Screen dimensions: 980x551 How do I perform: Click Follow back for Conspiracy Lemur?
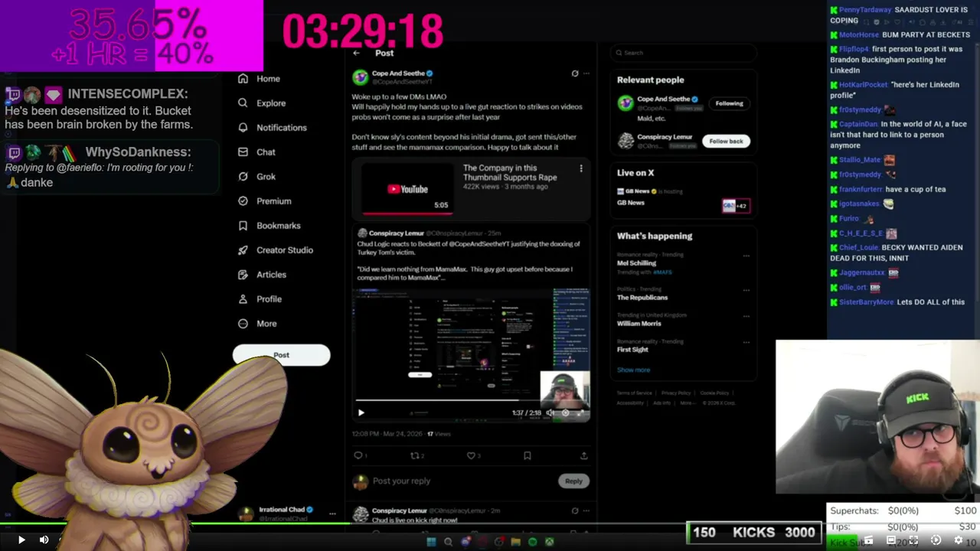click(x=726, y=141)
